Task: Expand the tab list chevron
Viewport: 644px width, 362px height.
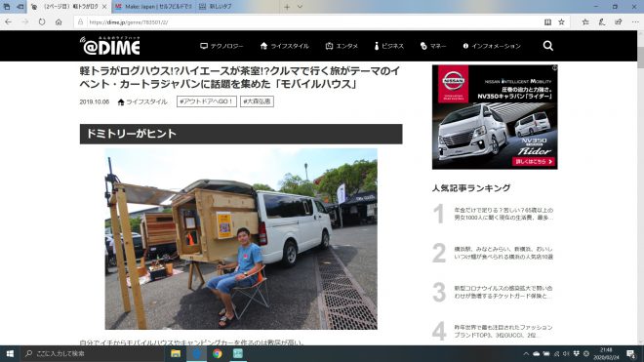Action: [300, 7]
